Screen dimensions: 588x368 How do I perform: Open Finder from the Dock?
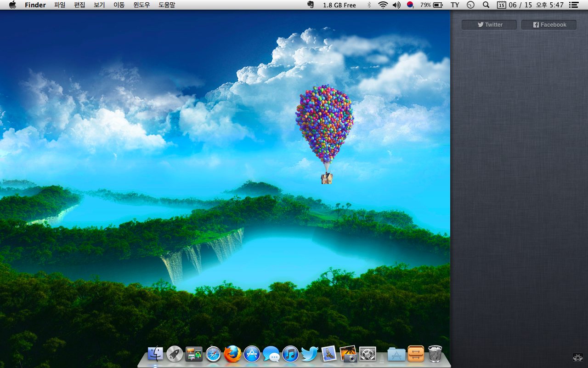pyautogui.click(x=155, y=354)
